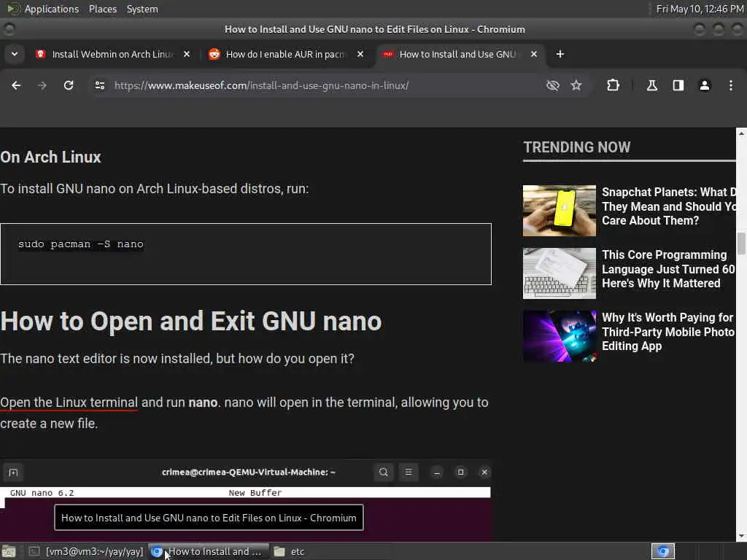This screenshot has width=747, height=560.
Task: Click the page vertical scrollbar thumb
Action: 741,244
